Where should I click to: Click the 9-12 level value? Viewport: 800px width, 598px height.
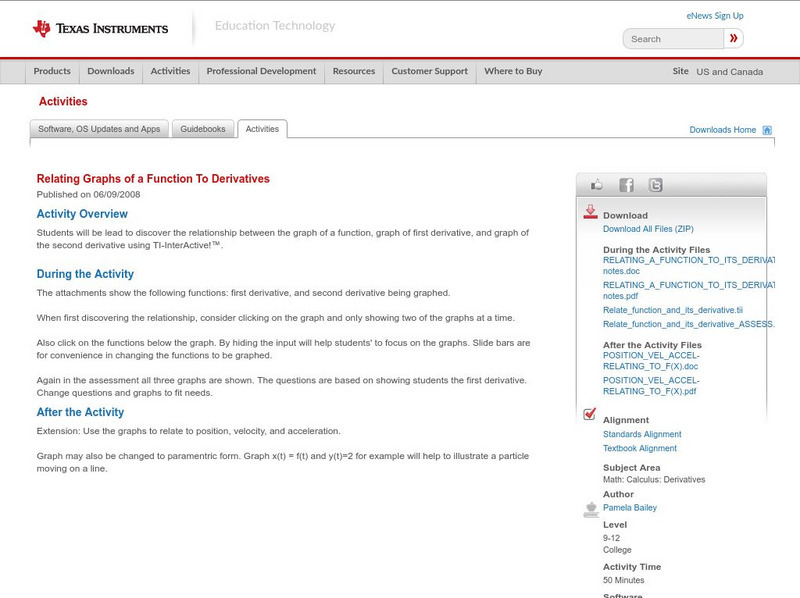point(611,538)
